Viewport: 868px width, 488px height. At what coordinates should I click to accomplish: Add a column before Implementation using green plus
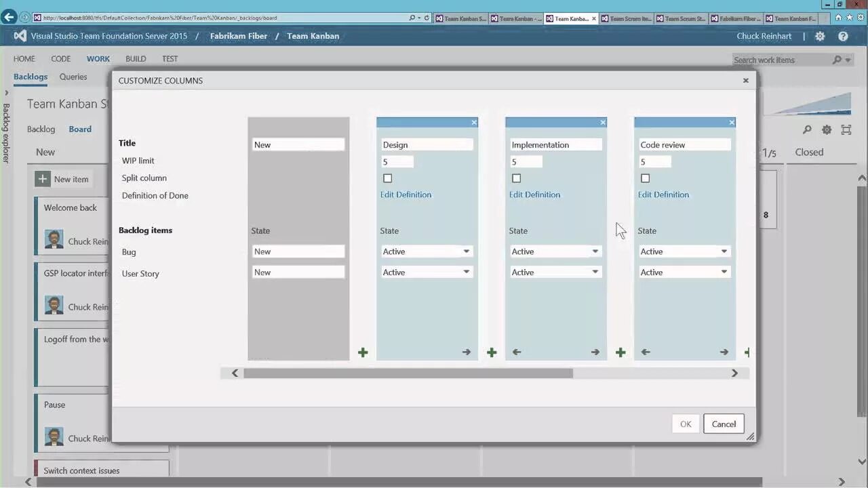[492, 352]
